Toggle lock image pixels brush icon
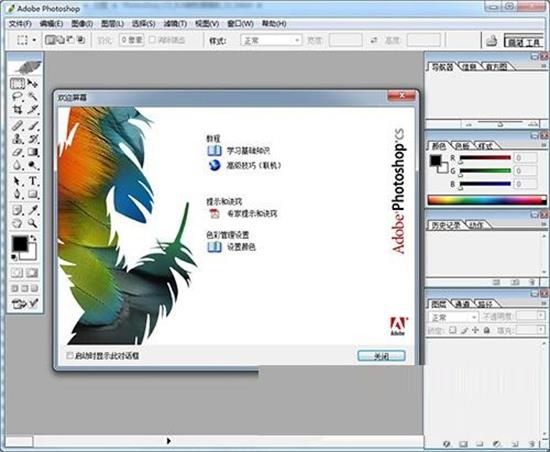Screen dimensions: 550x452 464,330
